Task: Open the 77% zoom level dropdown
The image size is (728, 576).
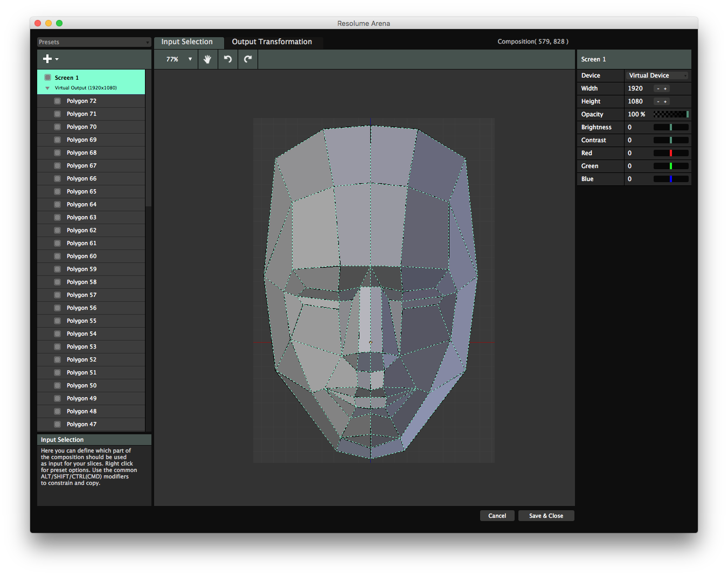Action: 179,59
